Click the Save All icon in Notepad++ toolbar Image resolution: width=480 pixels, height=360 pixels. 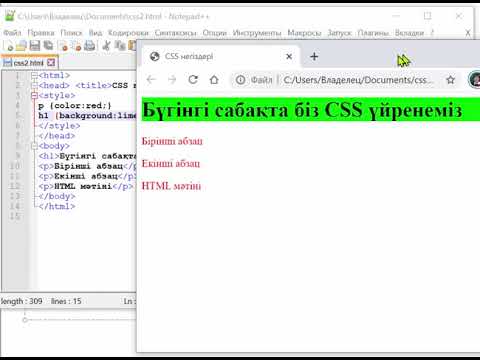(48, 45)
